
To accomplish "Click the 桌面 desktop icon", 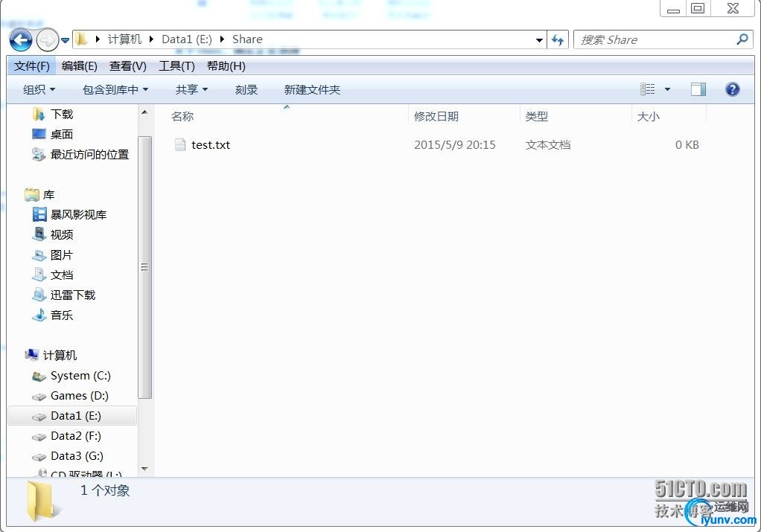I will (39, 134).
